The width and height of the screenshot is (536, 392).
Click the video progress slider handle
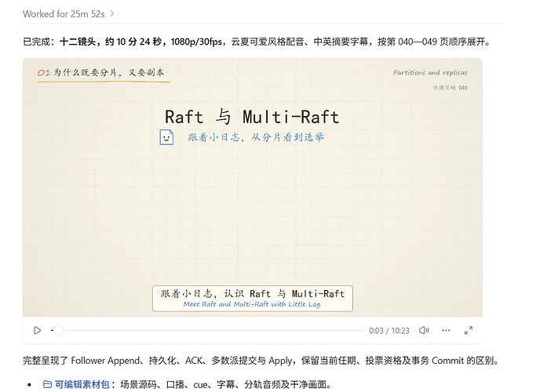pyautogui.click(x=58, y=331)
